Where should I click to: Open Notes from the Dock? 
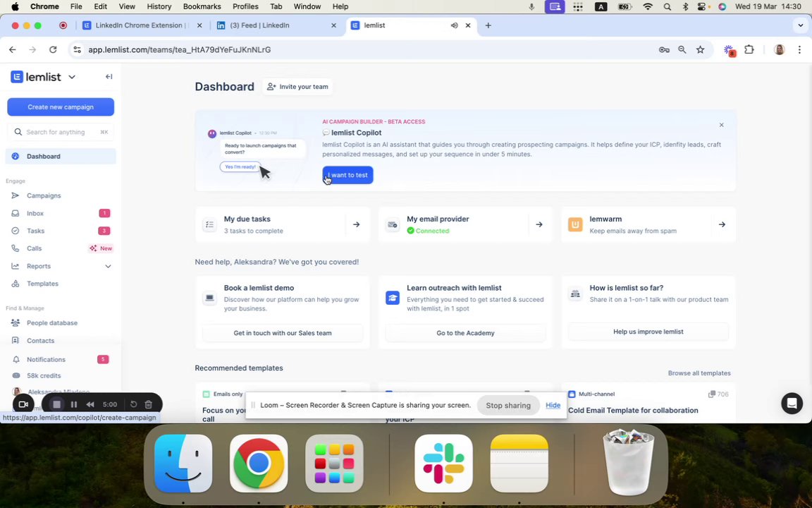click(519, 463)
